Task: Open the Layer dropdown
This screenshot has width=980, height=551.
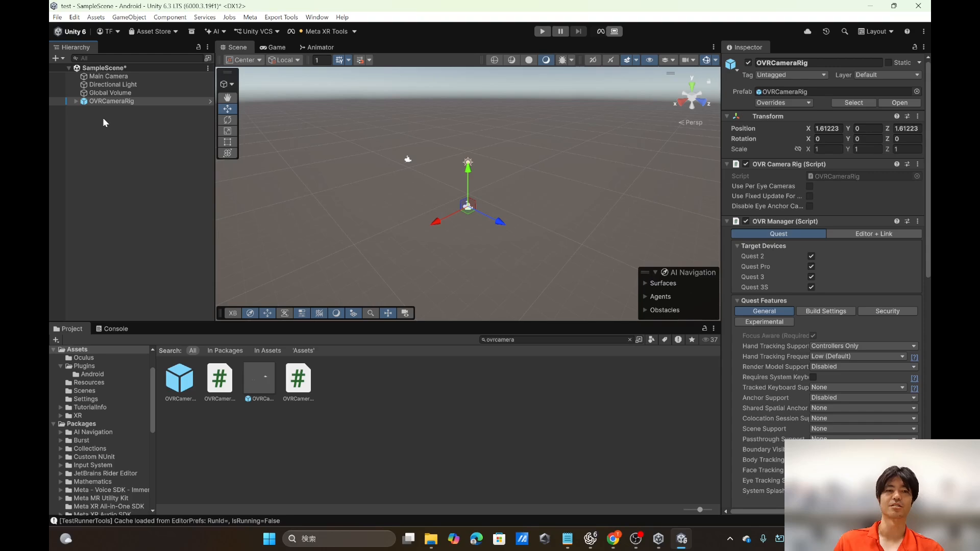Action: click(x=888, y=75)
